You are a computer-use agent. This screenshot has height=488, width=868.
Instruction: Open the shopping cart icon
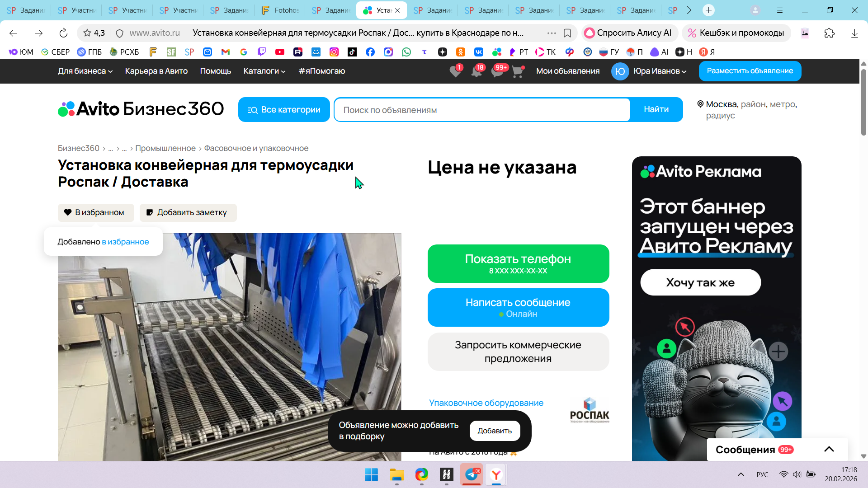point(517,71)
